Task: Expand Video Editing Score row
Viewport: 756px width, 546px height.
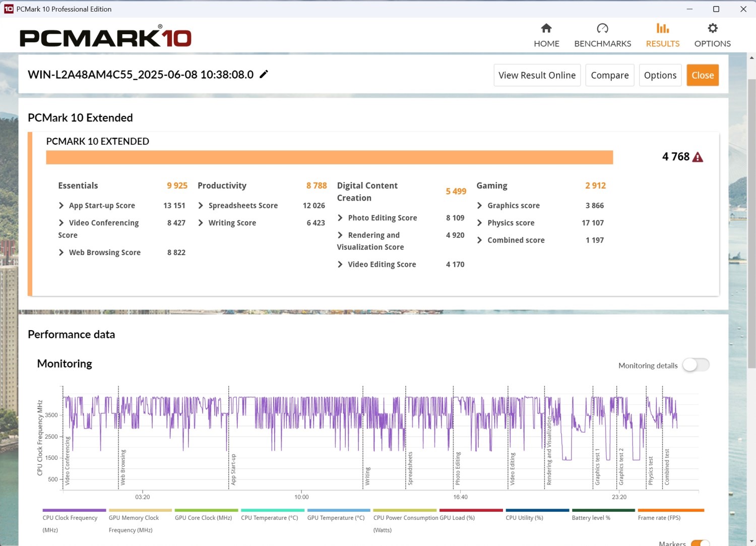Action: 340,264
